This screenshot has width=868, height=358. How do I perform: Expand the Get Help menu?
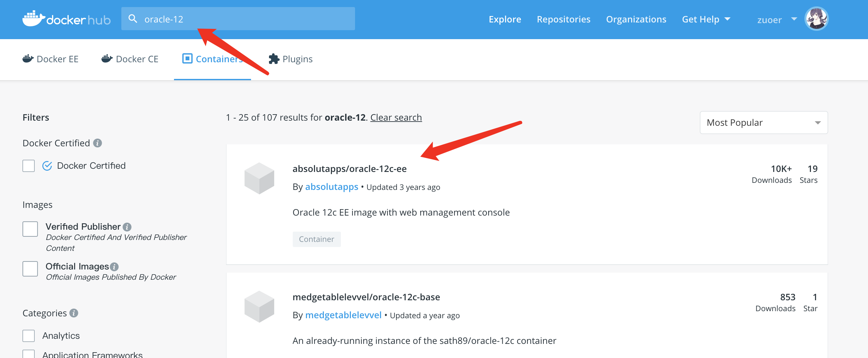(x=706, y=19)
